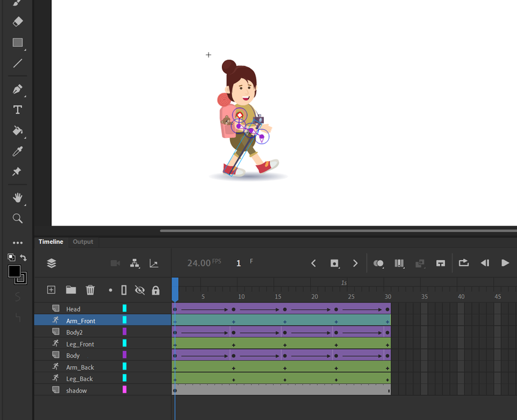Add a new layer with the New Layer icon
The width and height of the screenshot is (517, 420).
[51, 290]
